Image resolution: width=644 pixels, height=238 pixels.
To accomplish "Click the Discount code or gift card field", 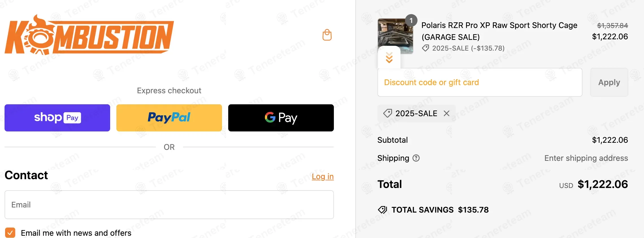I will pyautogui.click(x=480, y=82).
